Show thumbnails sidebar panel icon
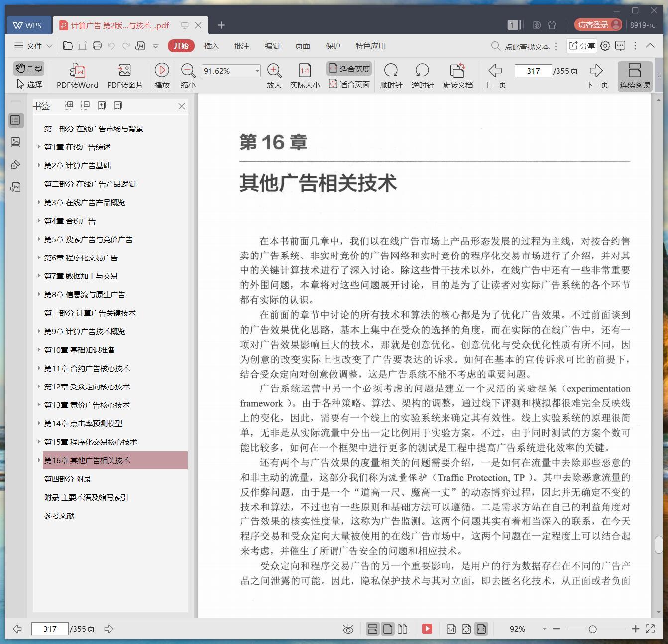This screenshot has height=644, width=668. click(x=15, y=142)
